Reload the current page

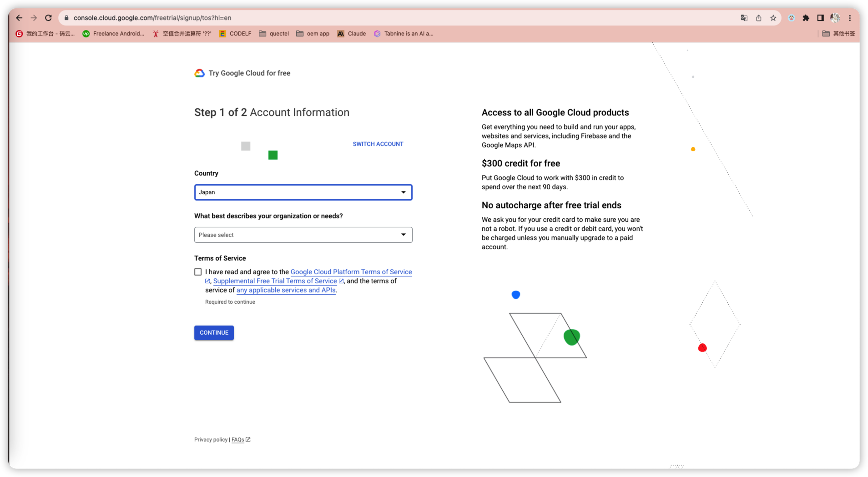[x=48, y=18]
